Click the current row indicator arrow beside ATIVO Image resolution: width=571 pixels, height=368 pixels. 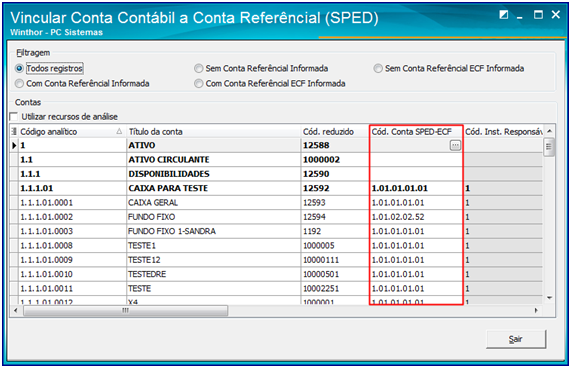pyautogui.click(x=14, y=146)
